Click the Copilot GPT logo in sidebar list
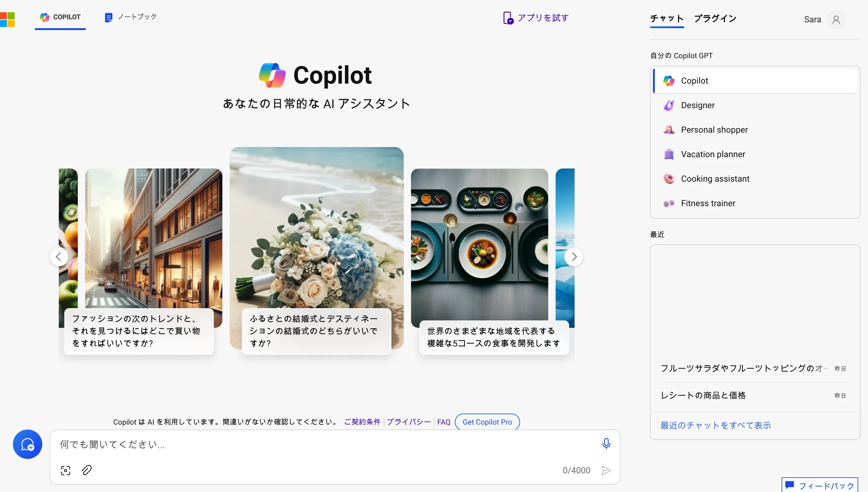The image size is (868, 492). (x=669, y=81)
